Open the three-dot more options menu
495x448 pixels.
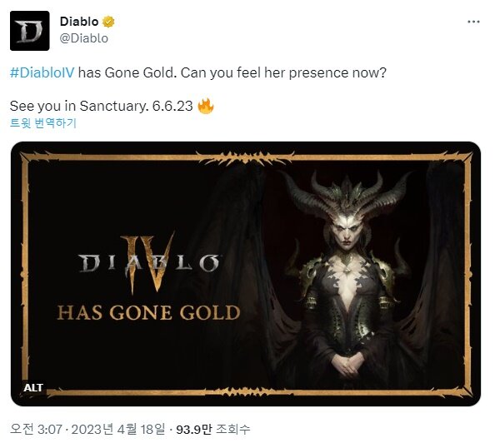coord(473,22)
